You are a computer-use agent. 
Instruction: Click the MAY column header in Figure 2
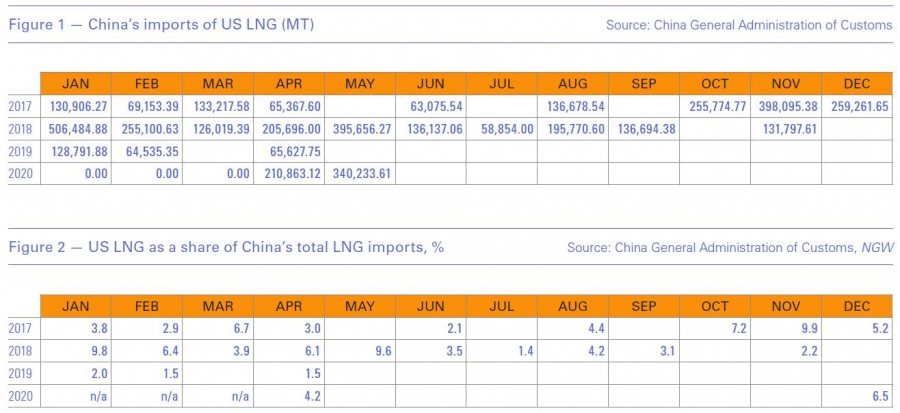click(359, 305)
